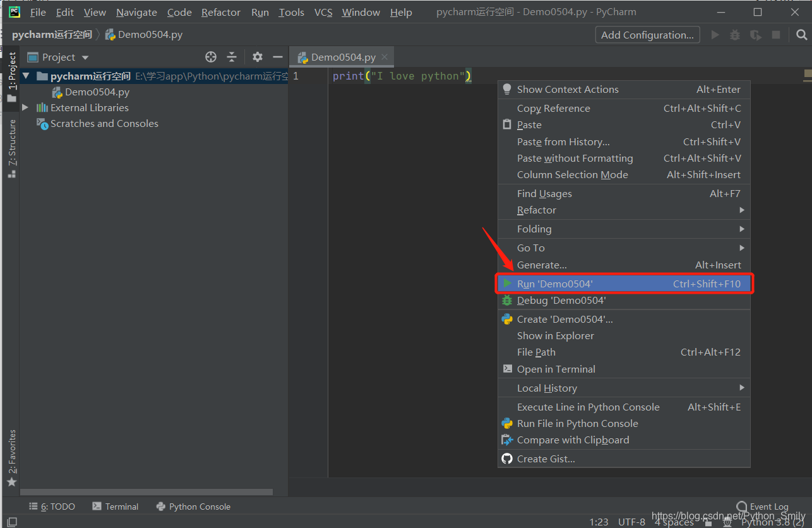This screenshot has width=812, height=528.
Task: Open the Window menu
Action: [x=361, y=12]
